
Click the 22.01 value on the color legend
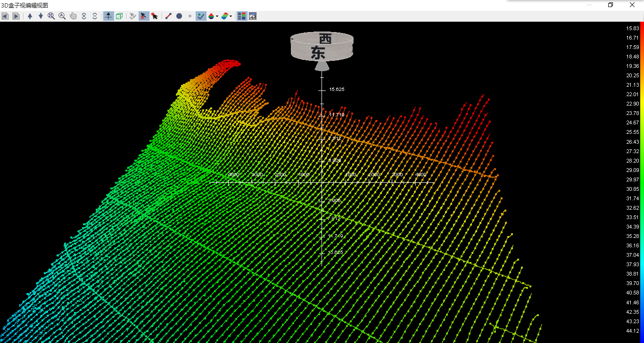tap(632, 94)
